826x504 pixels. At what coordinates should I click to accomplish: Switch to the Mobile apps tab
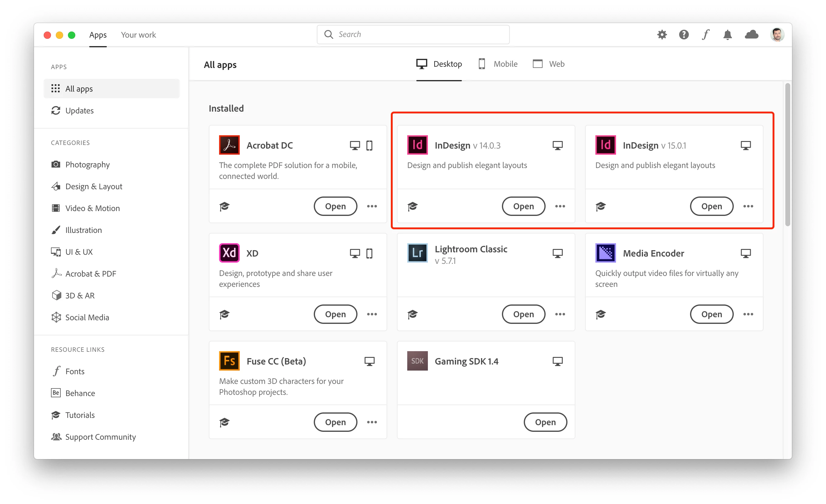pyautogui.click(x=498, y=64)
